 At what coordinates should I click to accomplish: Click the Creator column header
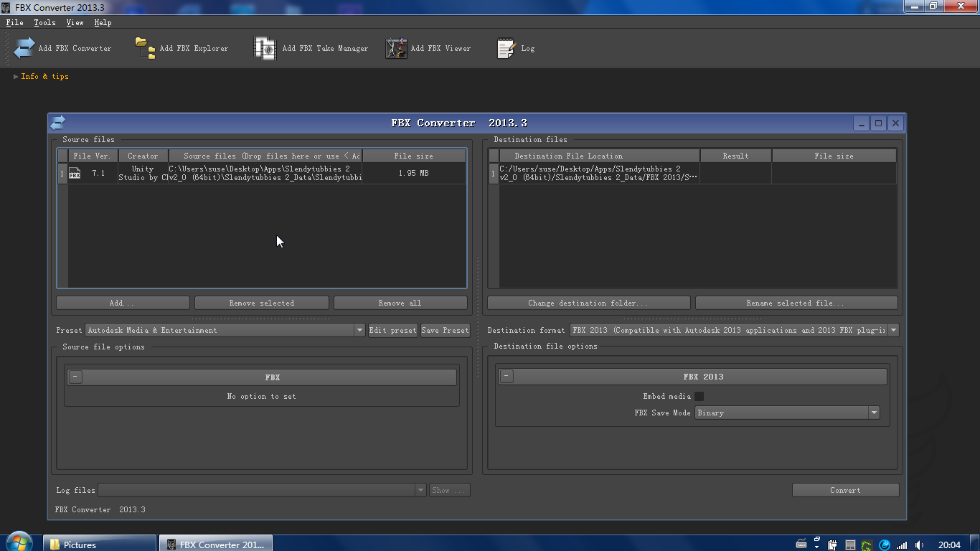143,156
